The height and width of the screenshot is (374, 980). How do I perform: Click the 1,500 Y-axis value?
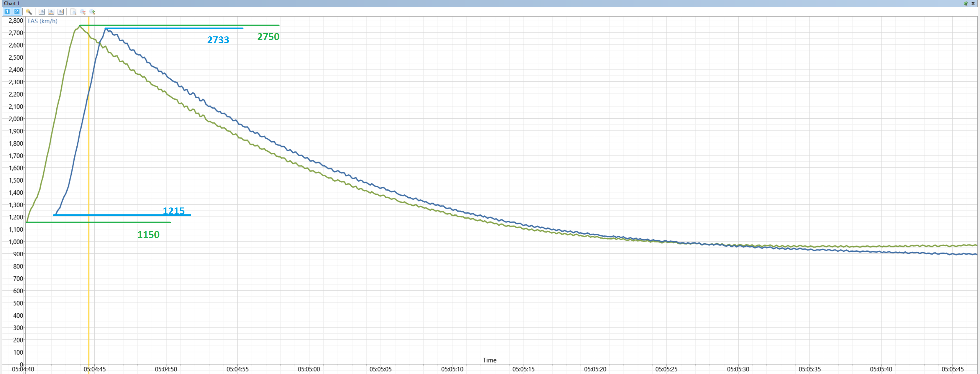[x=16, y=180]
